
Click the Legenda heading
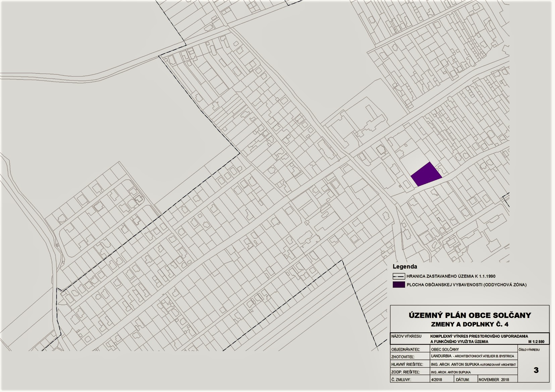coord(405,267)
